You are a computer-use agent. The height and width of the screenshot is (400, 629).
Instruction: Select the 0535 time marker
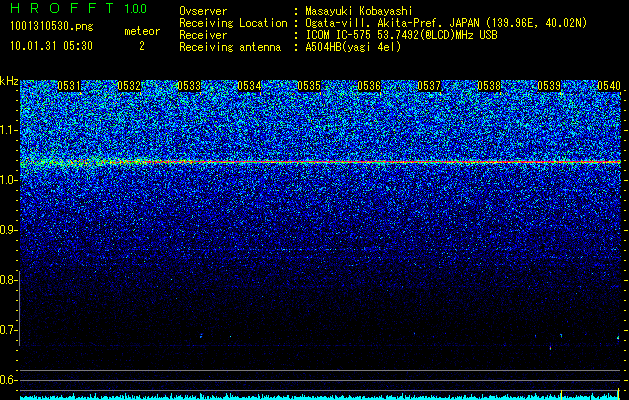pos(309,86)
